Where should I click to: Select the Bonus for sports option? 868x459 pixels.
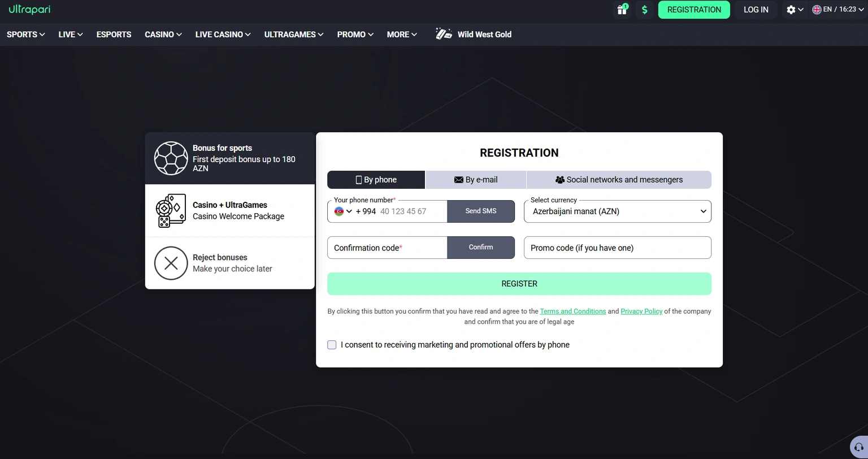pos(229,158)
